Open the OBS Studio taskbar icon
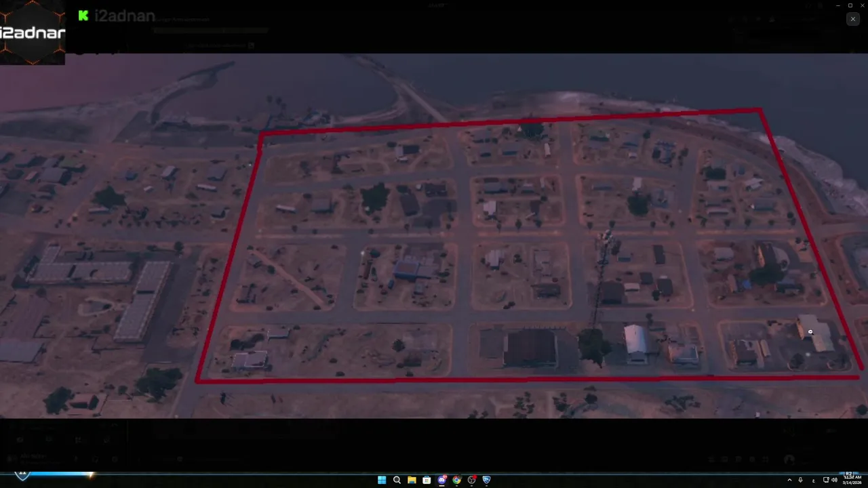 [472, 480]
